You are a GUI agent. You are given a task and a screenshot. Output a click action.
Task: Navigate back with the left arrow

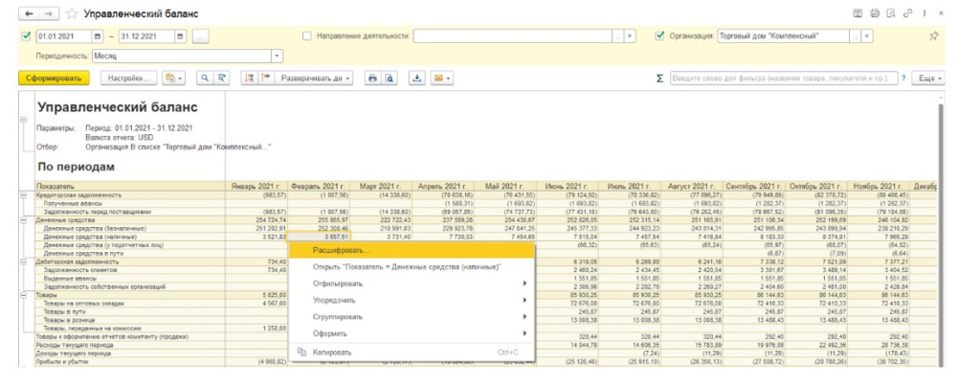click(x=28, y=14)
